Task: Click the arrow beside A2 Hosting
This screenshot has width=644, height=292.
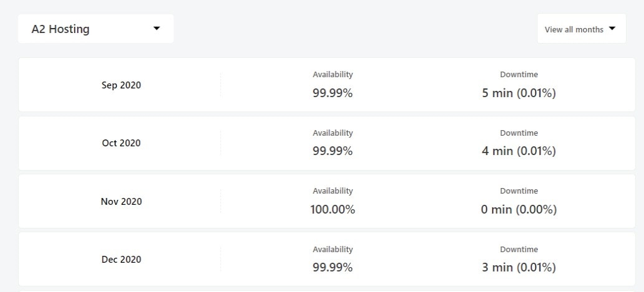Action: pyautogui.click(x=156, y=29)
